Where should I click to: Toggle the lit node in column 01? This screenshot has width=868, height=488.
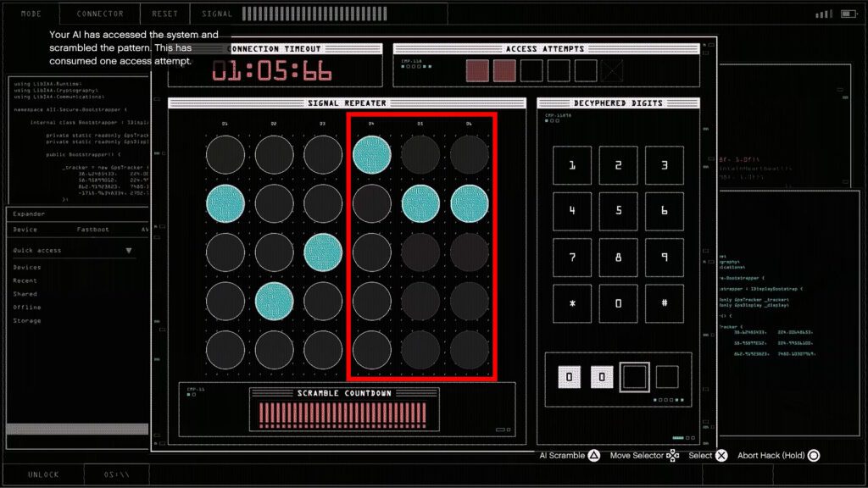tap(225, 203)
